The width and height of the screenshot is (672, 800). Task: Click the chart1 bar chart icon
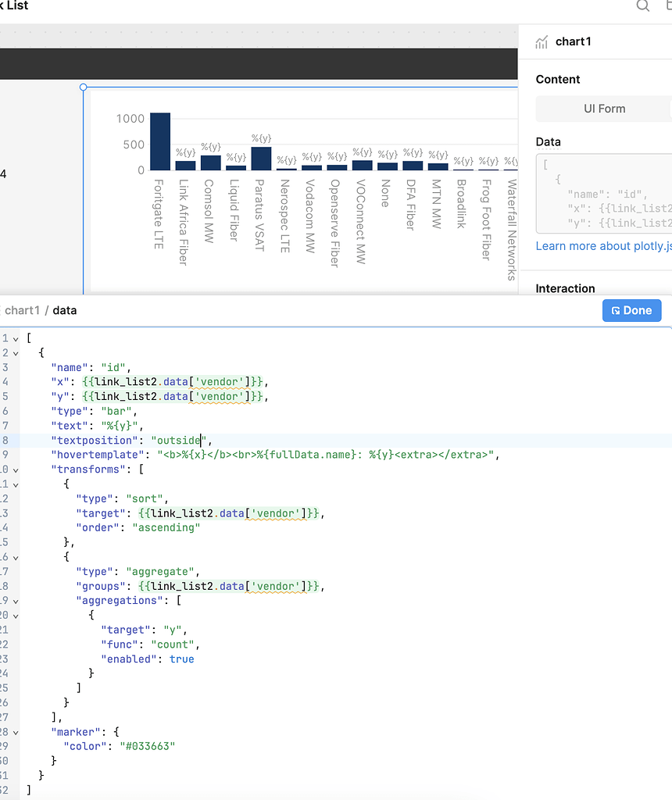(542, 42)
